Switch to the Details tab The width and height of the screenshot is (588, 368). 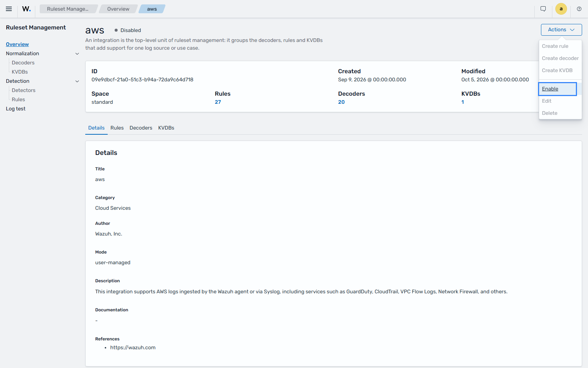96,128
